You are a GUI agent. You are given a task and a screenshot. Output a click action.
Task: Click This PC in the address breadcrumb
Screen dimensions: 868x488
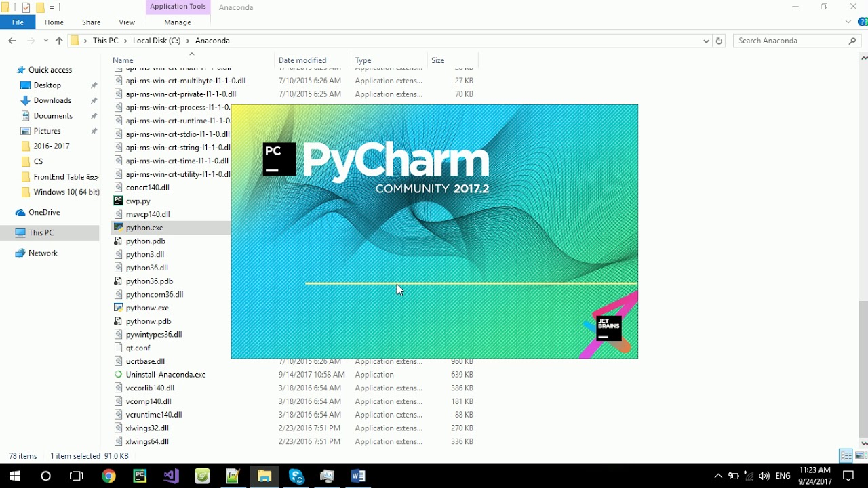coord(105,41)
